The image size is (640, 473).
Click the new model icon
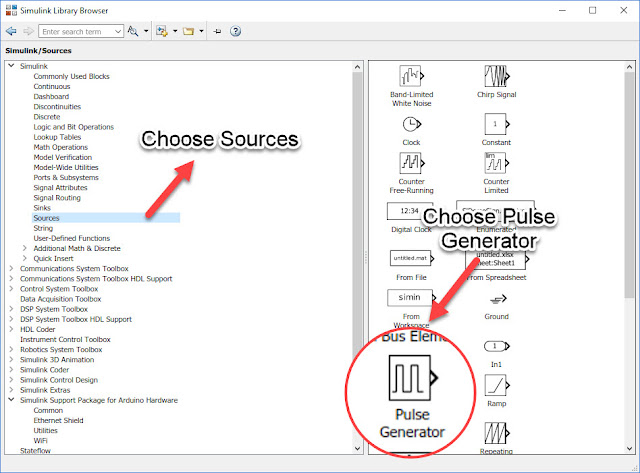162,31
